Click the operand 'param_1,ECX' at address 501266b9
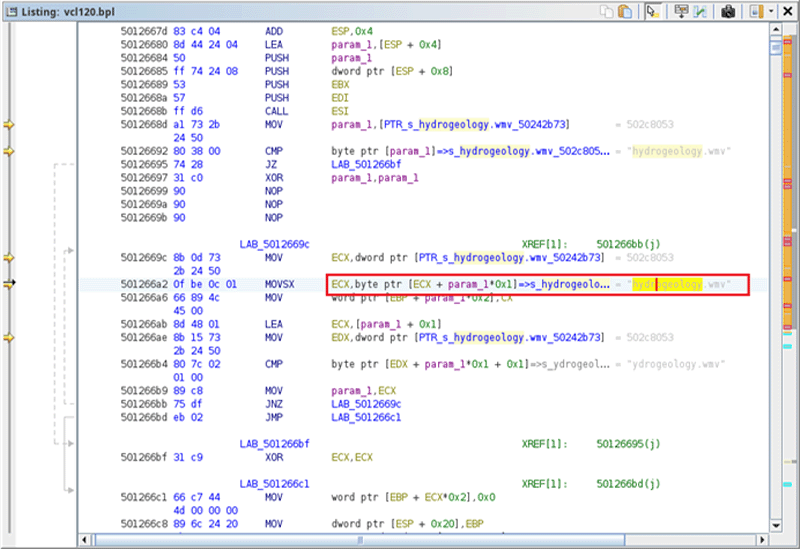Screen dimensions: 800x551 [x=364, y=391]
